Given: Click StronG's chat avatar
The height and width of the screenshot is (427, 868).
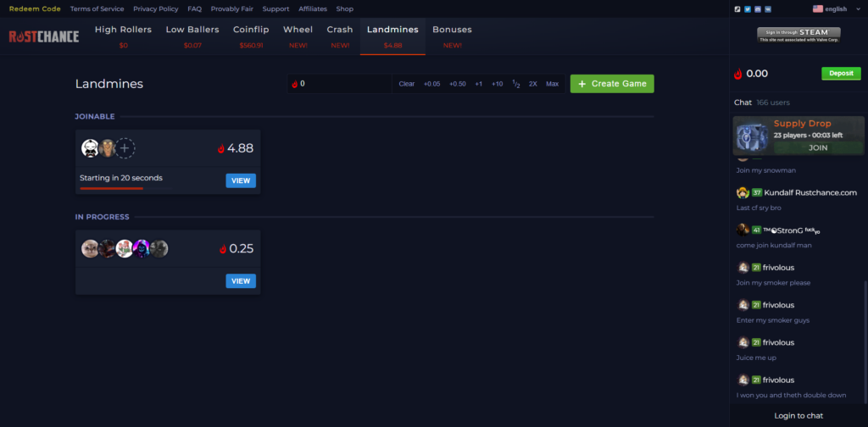Looking at the screenshot, I should 743,230.
